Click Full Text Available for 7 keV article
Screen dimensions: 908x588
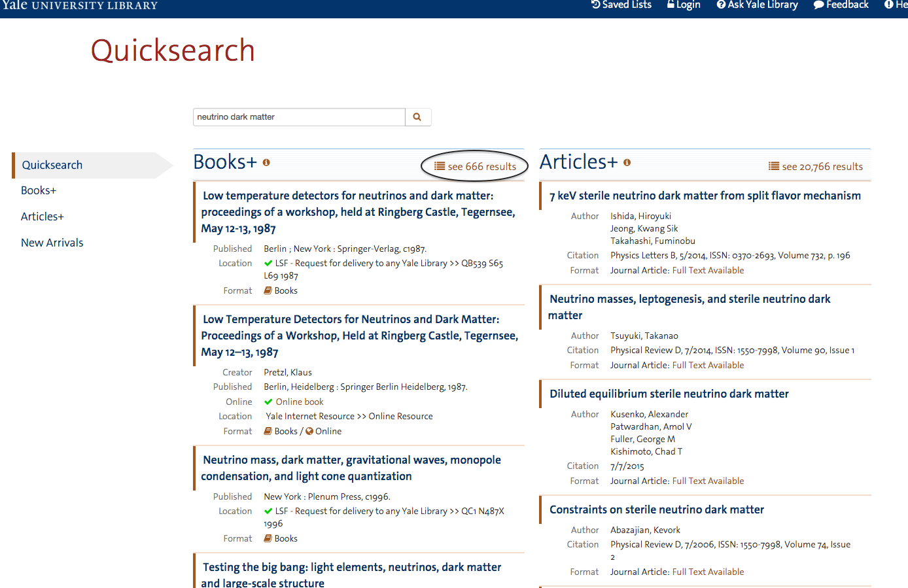tap(708, 270)
